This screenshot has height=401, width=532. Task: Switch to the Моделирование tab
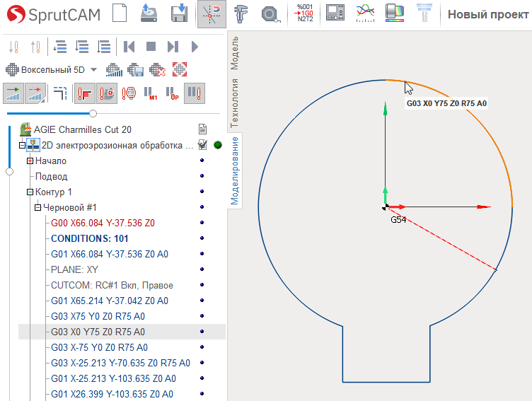point(234,171)
